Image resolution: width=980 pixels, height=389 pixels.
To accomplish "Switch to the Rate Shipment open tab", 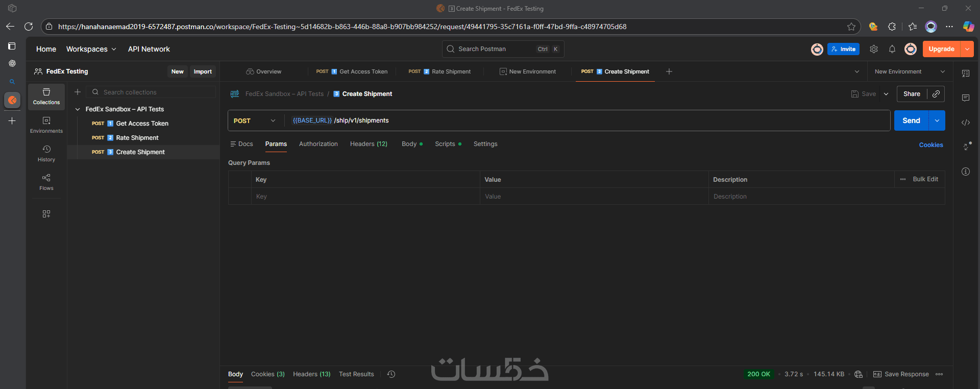I will click(439, 71).
